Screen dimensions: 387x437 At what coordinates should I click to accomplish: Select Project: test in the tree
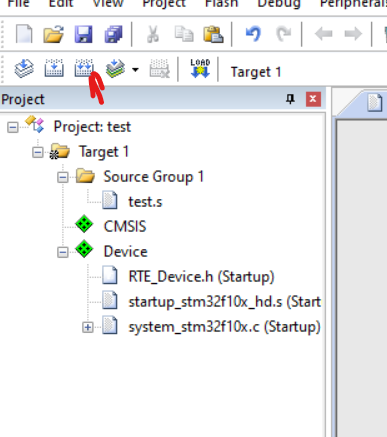click(92, 127)
